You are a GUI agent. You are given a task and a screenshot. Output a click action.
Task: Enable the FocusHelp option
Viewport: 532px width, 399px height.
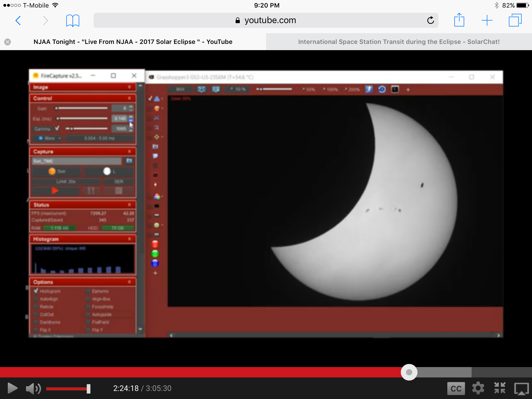88,307
